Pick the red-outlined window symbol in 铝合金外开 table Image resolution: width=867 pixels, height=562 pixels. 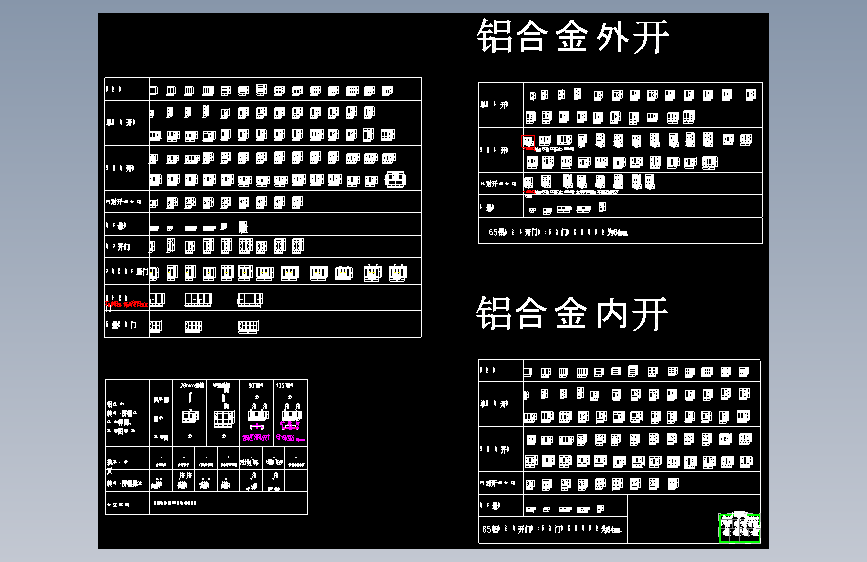click(x=527, y=142)
